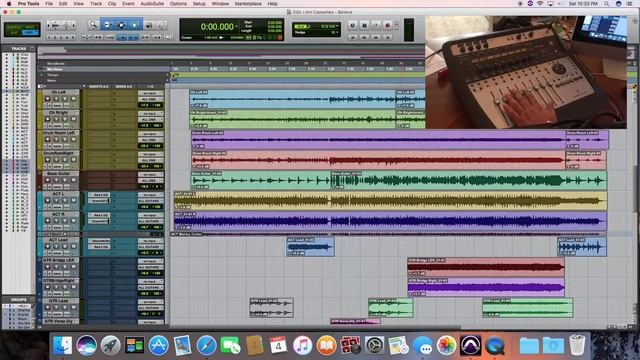Screen dimensions: 640x360
Task: Open the App Store from the Dock
Action: 158,345
